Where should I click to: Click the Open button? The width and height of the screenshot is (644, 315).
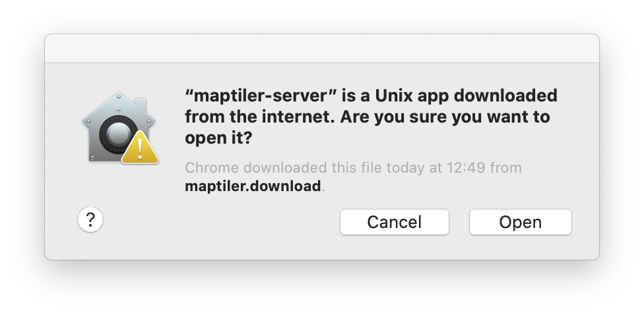click(x=520, y=222)
